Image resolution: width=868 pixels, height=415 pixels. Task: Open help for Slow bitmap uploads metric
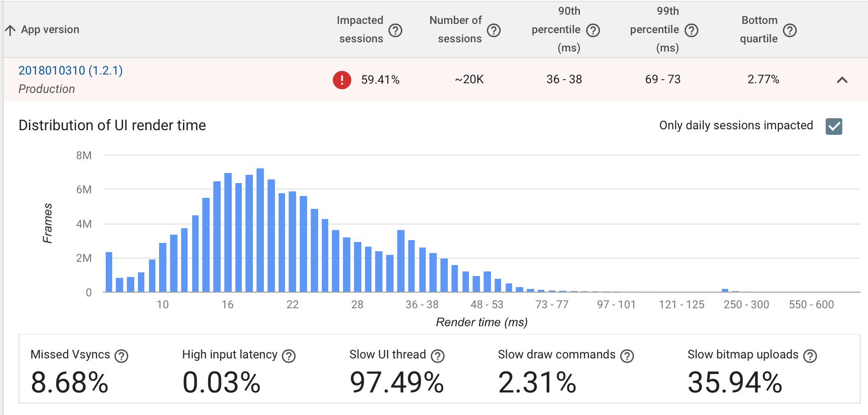(x=811, y=355)
